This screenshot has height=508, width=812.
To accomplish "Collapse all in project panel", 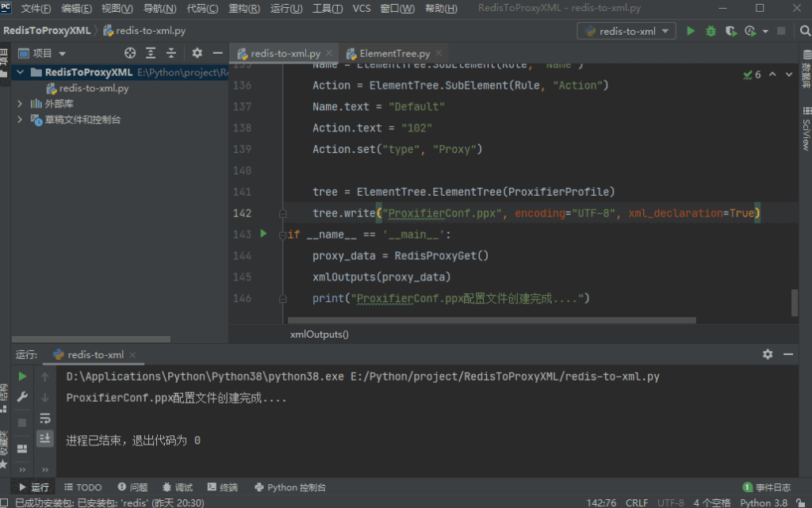I will [x=171, y=53].
